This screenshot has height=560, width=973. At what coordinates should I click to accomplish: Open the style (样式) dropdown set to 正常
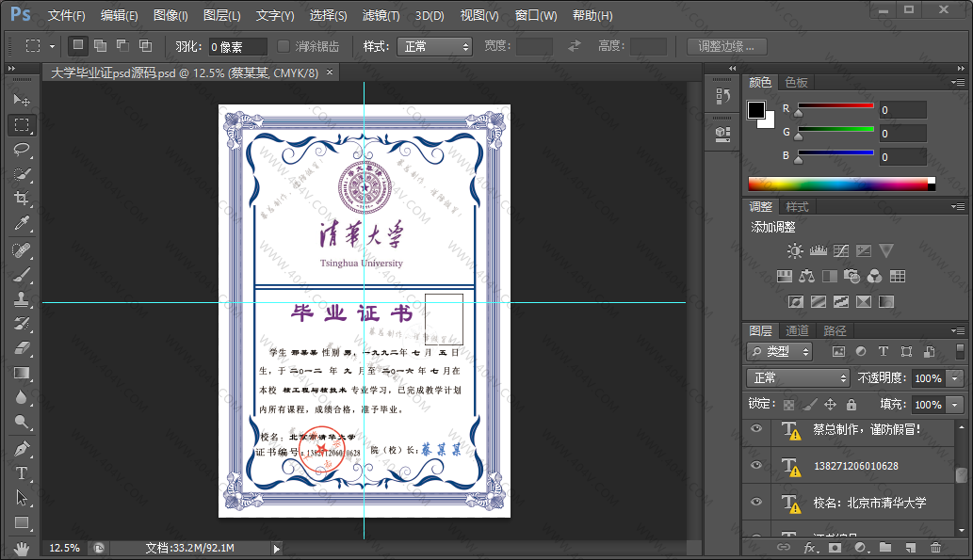click(x=434, y=46)
